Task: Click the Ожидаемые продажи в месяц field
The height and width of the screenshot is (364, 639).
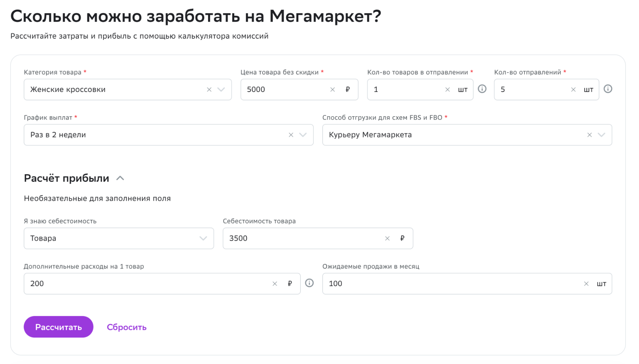Action: click(467, 284)
